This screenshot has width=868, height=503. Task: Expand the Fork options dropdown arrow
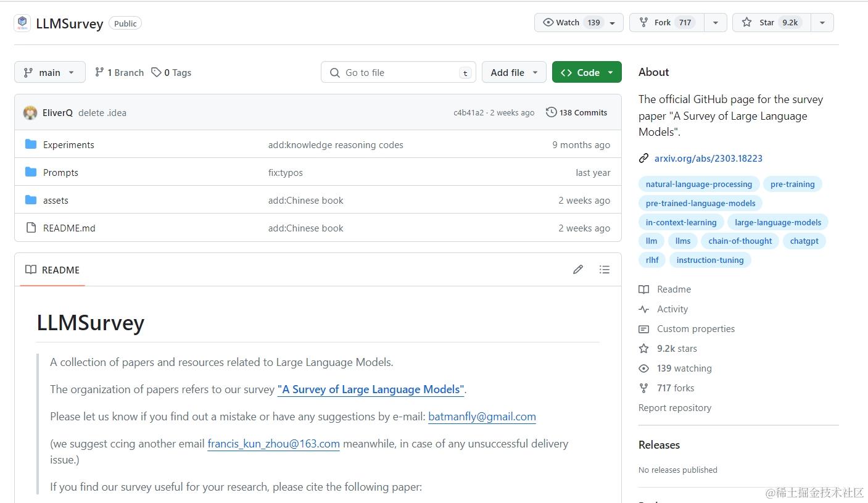(x=716, y=23)
